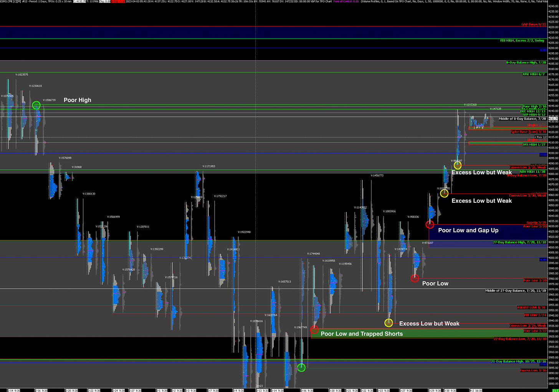
Task: Click the '< Prev 1/2' marker label
Action: coord(541,137)
